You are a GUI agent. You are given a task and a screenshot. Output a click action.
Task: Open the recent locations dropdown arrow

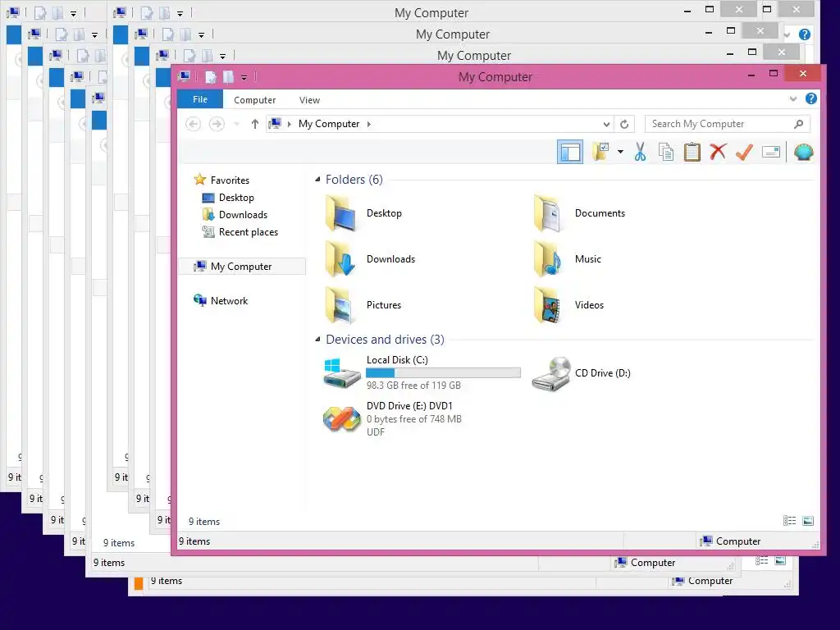(x=236, y=125)
